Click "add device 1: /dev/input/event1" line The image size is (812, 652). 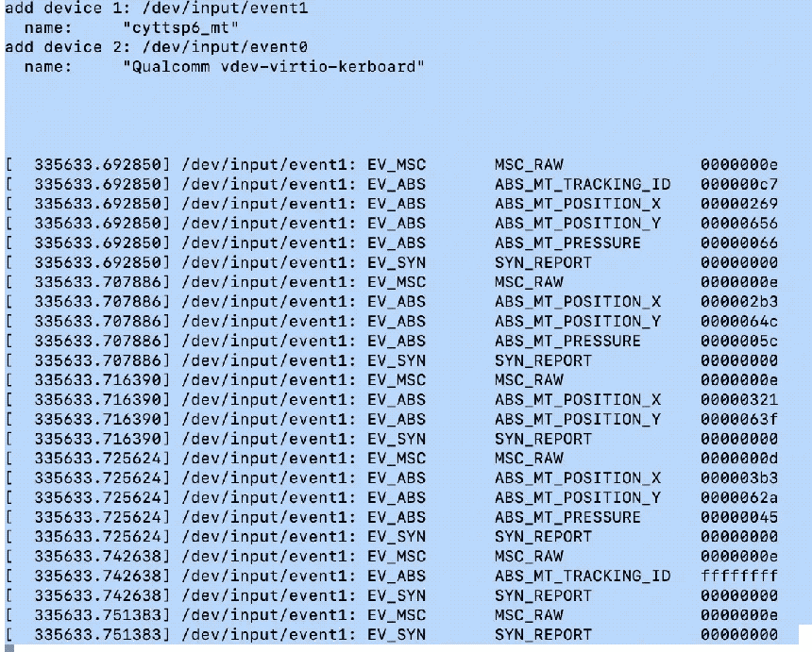click(157, 8)
